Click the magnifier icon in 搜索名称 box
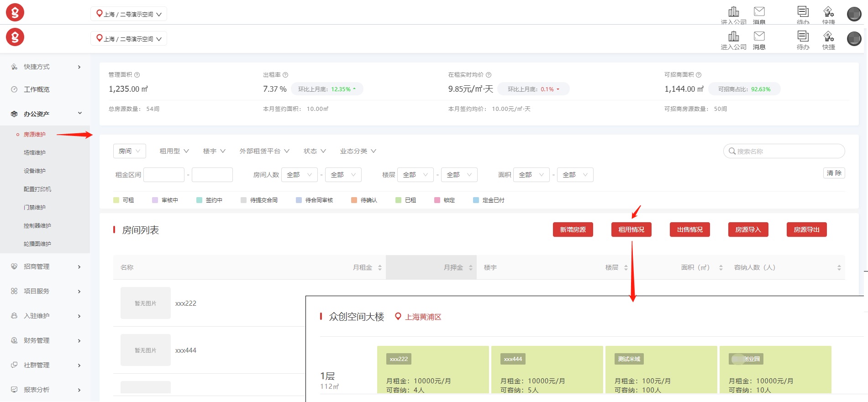This screenshot has height=402, width=868. [x=732, y=151]
